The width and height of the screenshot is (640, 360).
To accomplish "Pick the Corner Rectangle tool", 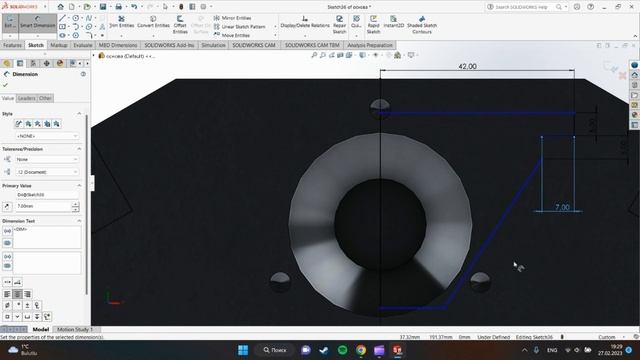I will click(62, 27).
